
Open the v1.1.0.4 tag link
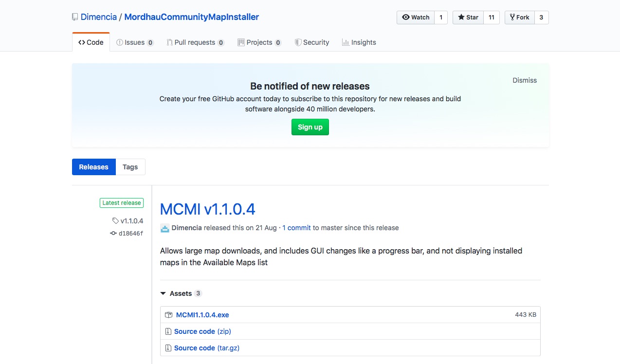pos(132,221)
